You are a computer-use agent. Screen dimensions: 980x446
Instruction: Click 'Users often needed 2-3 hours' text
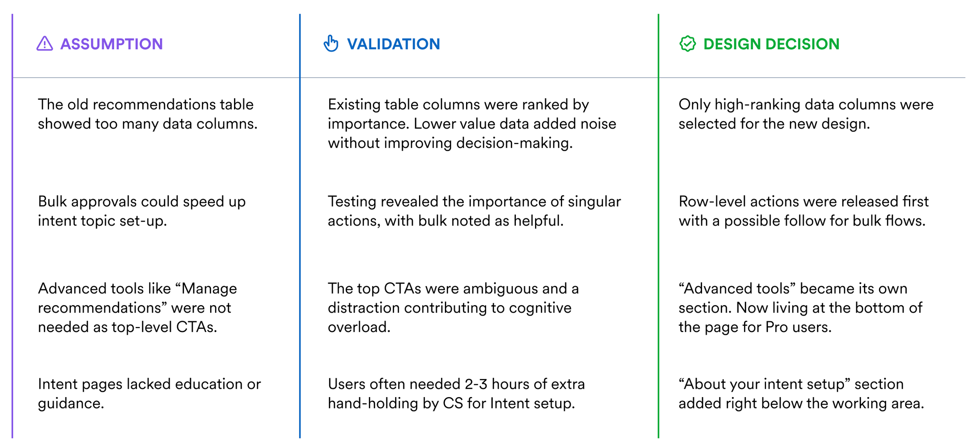456,394
